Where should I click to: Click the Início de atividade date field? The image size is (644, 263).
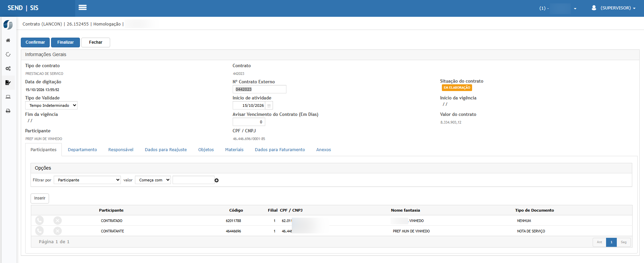point(249,105)
